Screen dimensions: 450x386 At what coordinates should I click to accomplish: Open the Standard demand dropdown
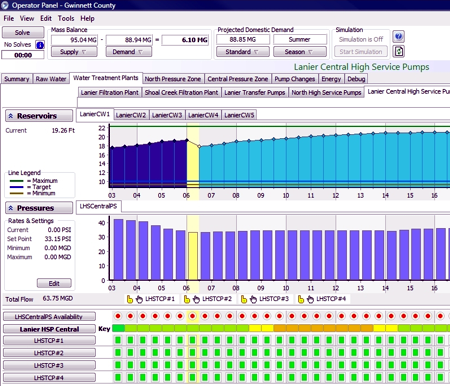click(x=243, y=52)
